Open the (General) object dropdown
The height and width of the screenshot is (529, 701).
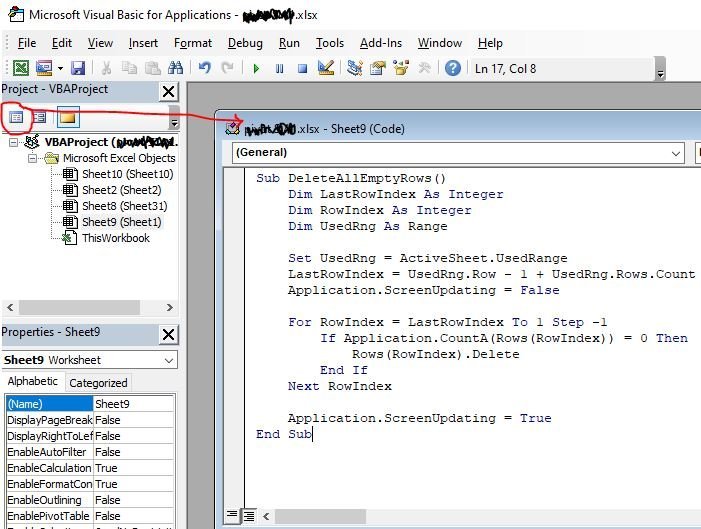click(x=677, y=153)
